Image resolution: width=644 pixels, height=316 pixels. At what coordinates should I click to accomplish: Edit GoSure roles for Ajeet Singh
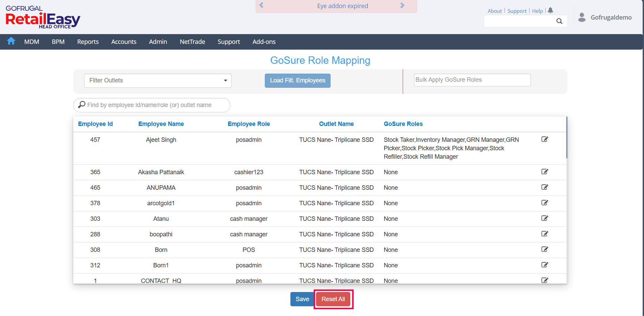[544, 139]
